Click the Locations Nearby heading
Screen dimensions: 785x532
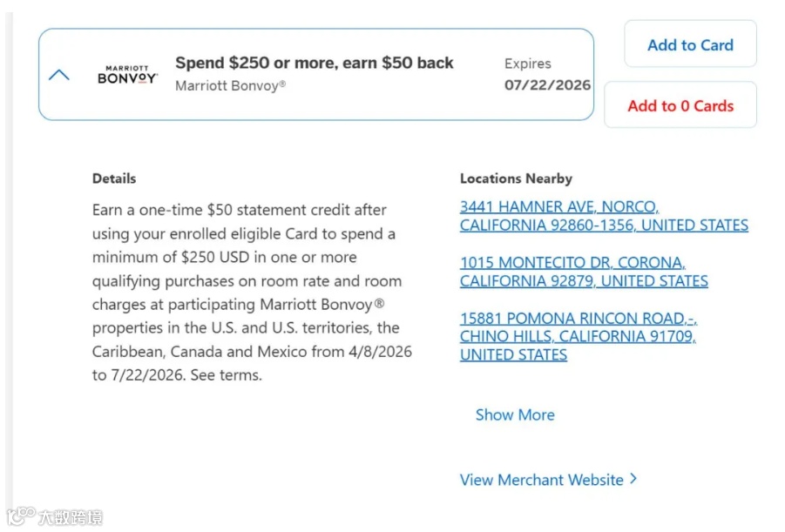pos(516,178)
